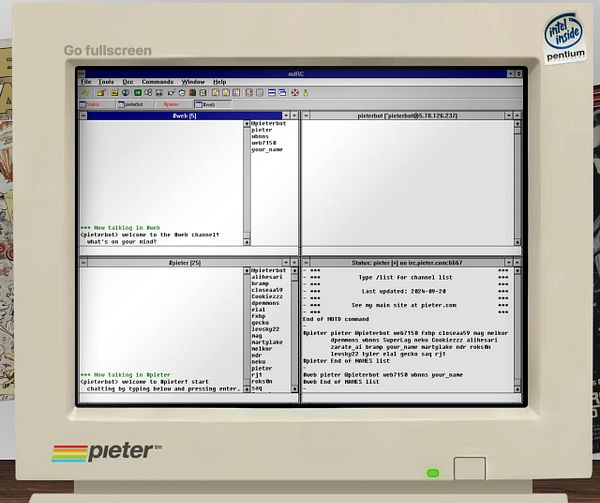This screenshot has width=600, height=503.
Task: Click the globe list-channels icon in the toolbar
Action: click(126, 93)
